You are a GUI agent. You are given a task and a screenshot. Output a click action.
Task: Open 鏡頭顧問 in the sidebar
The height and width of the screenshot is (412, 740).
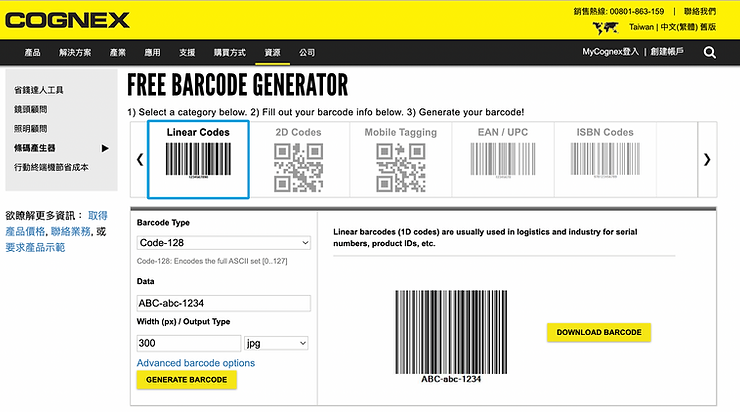tap(31, 109)
